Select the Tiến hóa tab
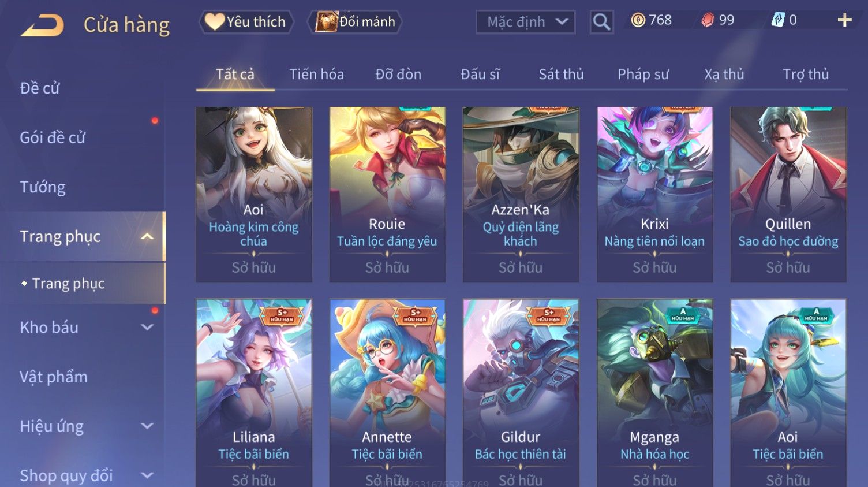Viewport: 868px width, 487px height. (316, 74)
